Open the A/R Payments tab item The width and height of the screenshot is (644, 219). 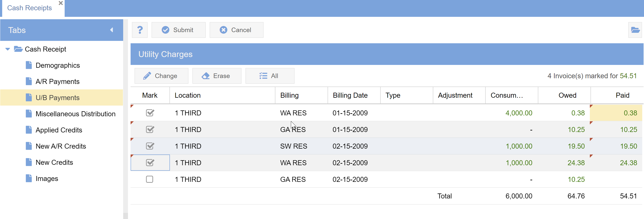pyautogui.click(x=57, y=82)
